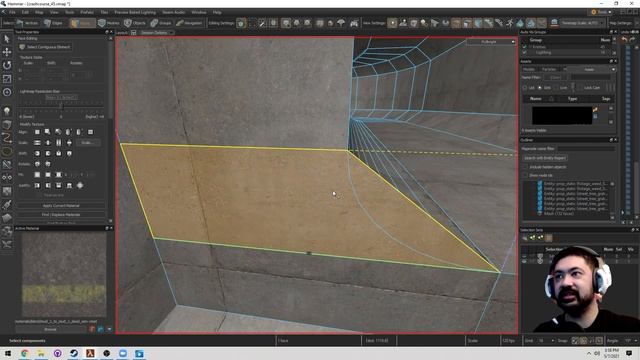Image resolution: width=640 pixels, height=360 pixels.
Task: Switch to Navigation mode
Action: pyautogui.click(x=189, y=23)
